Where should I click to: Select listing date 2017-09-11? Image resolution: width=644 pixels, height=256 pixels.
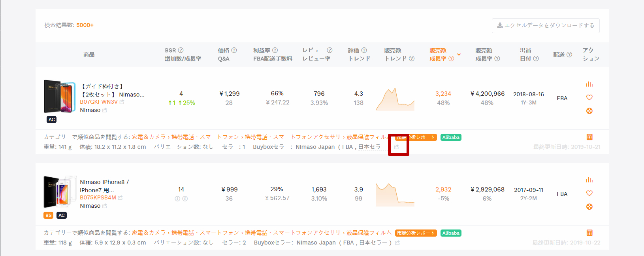point(529,190)
